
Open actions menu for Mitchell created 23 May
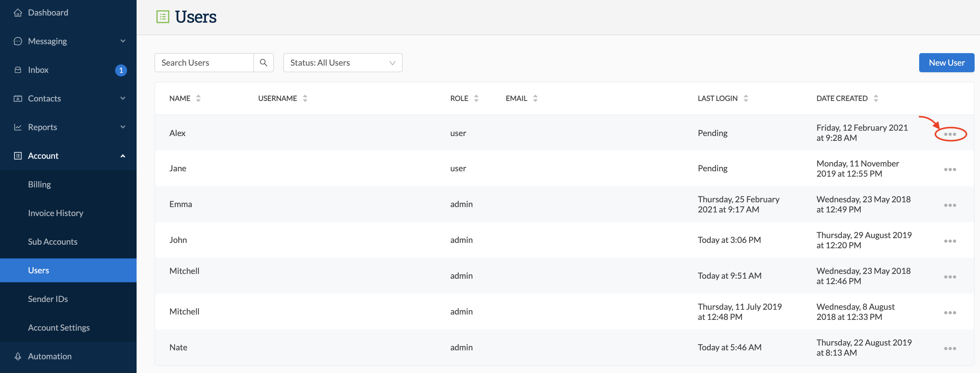950,277
